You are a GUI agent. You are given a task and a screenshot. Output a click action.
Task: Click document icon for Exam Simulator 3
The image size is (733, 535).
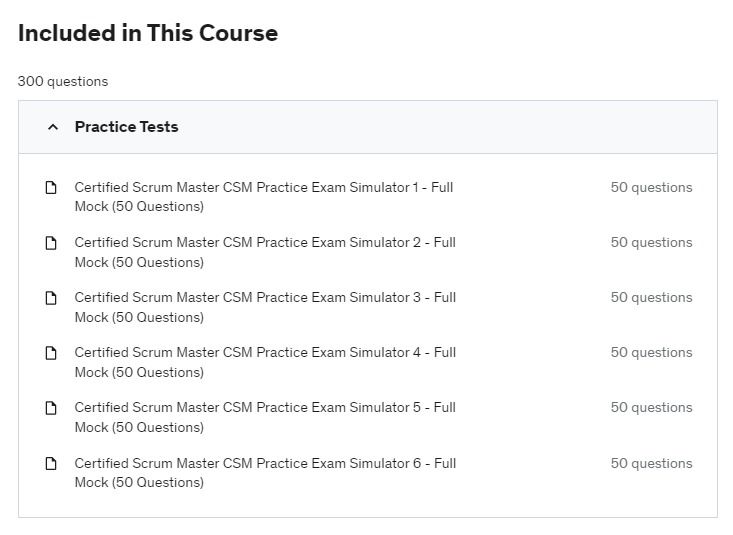pos(51,298)
